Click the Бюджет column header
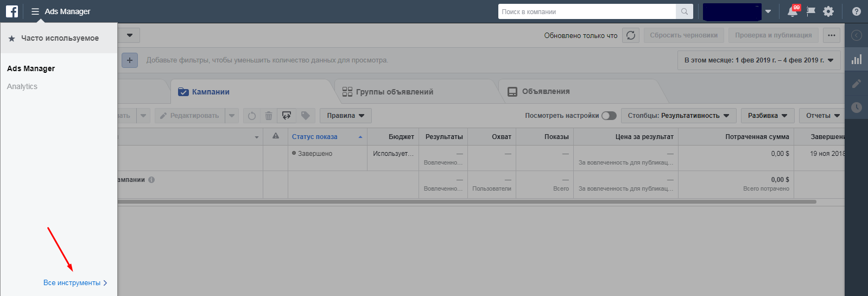 pos(393,137)
